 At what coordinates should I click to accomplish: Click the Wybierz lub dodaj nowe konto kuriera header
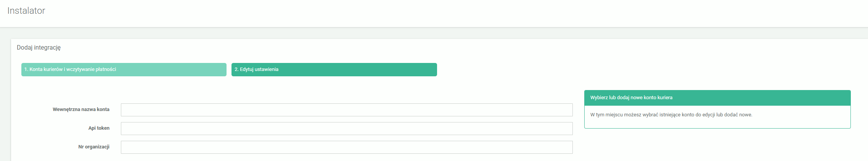coord(631,98)
